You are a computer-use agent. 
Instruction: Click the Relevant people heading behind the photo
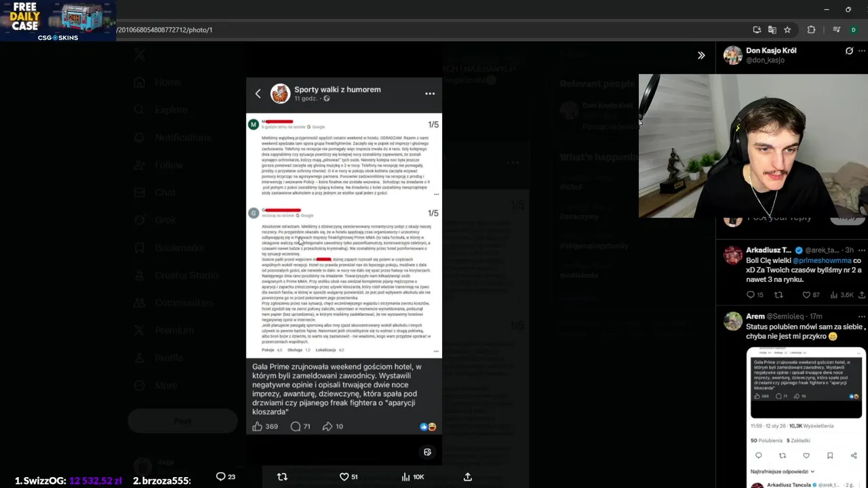[597, 84]
